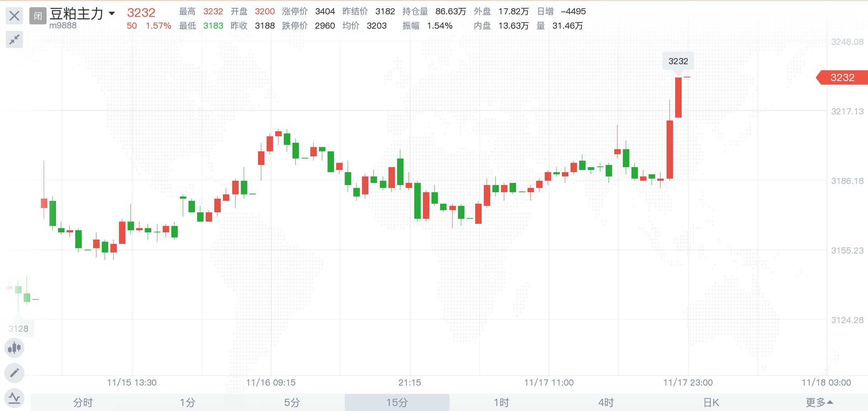Click the 昨收 3188 value
Image resolution: width=868 pixels, height=411 pixels.
[x=265, y=26]
